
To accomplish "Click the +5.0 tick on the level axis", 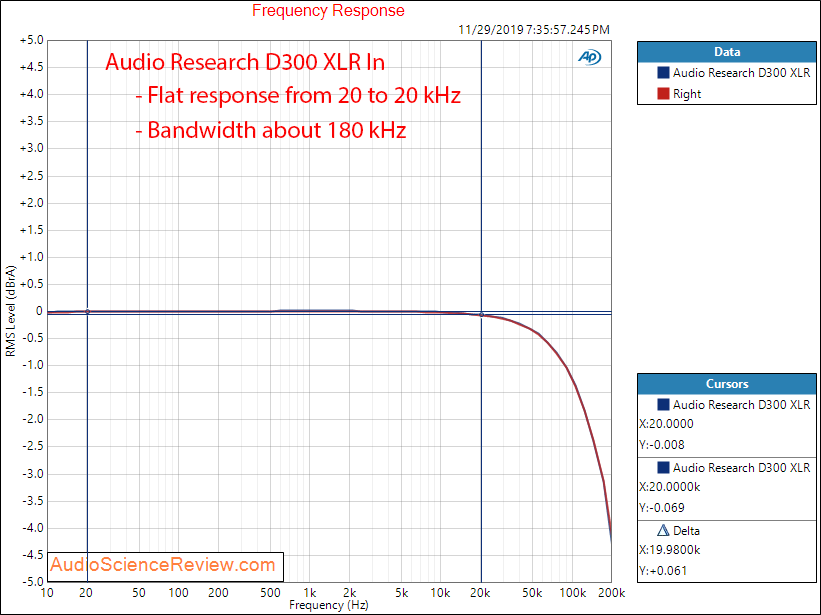I will [x=31, y=40].
